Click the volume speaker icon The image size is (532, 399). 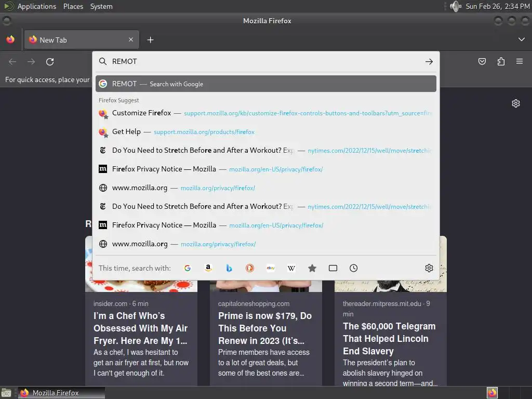pyautogui.click(x=455, y=6)
